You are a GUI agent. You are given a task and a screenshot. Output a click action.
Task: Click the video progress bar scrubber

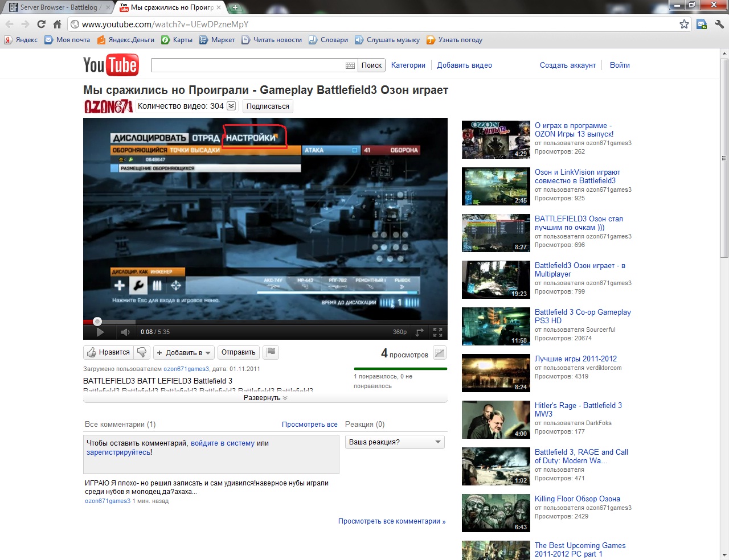[97, 322]
